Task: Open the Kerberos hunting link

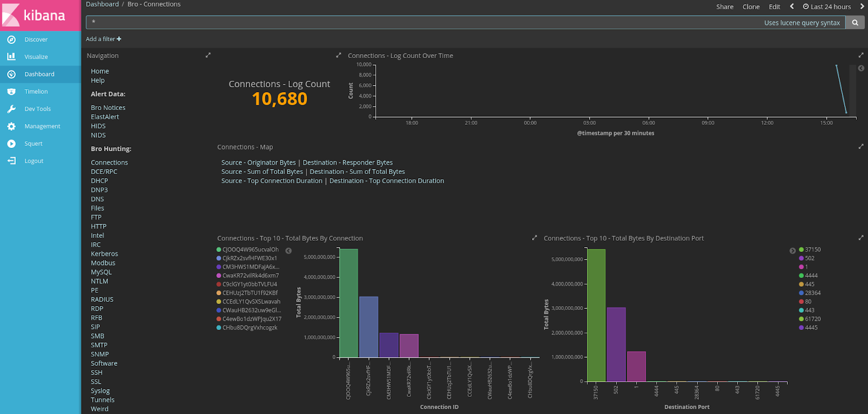Action: 104,254
